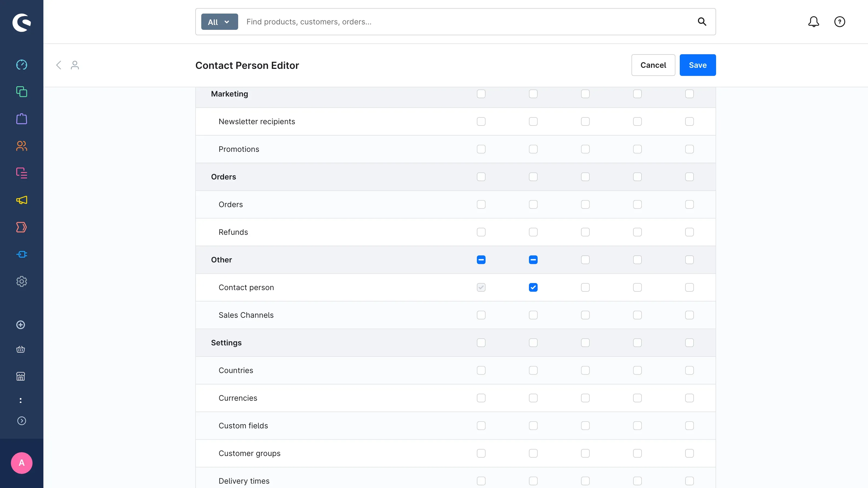This screenshot has width=868, height=488.
Task: Click the circled plus icon in the sidebar
Action: pos(21,325)
